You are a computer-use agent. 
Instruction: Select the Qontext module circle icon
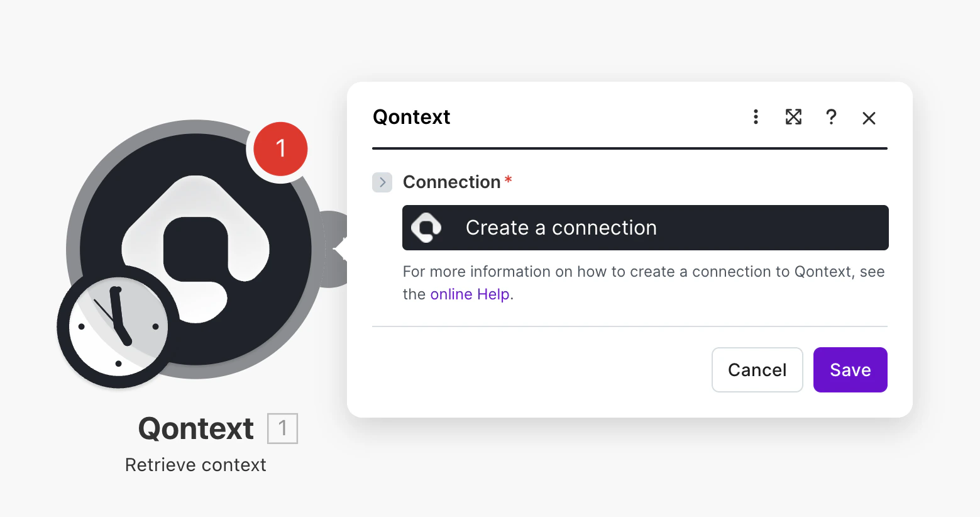pos(195,248)
